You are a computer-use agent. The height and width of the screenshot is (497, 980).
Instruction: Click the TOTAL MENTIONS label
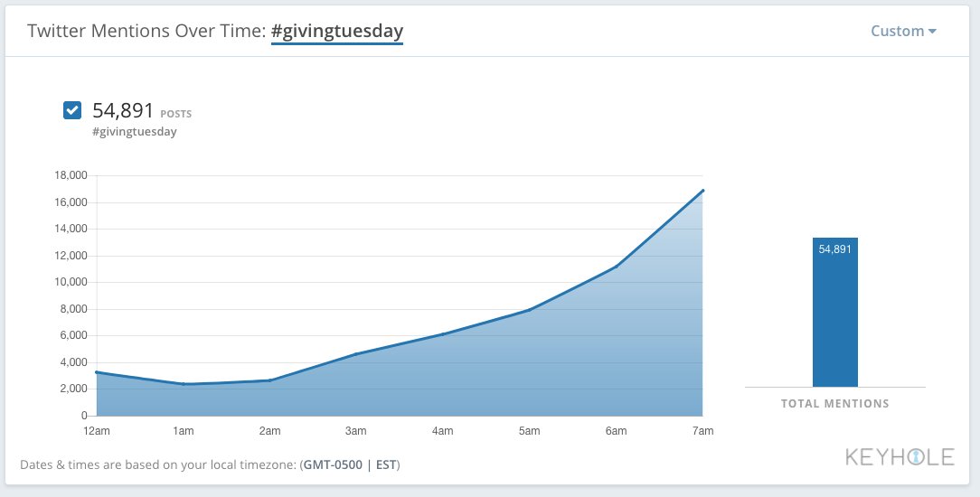point(835,403)
